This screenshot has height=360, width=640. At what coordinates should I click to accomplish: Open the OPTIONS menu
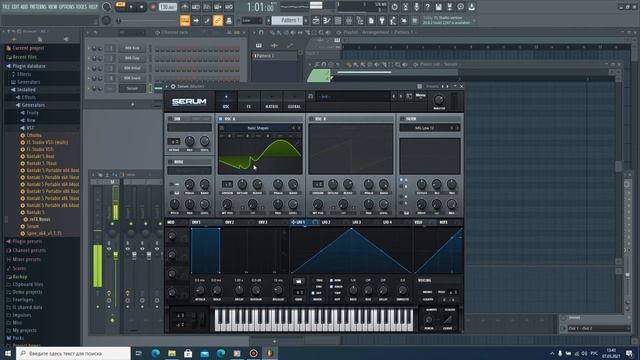click(x=67, y=7)
